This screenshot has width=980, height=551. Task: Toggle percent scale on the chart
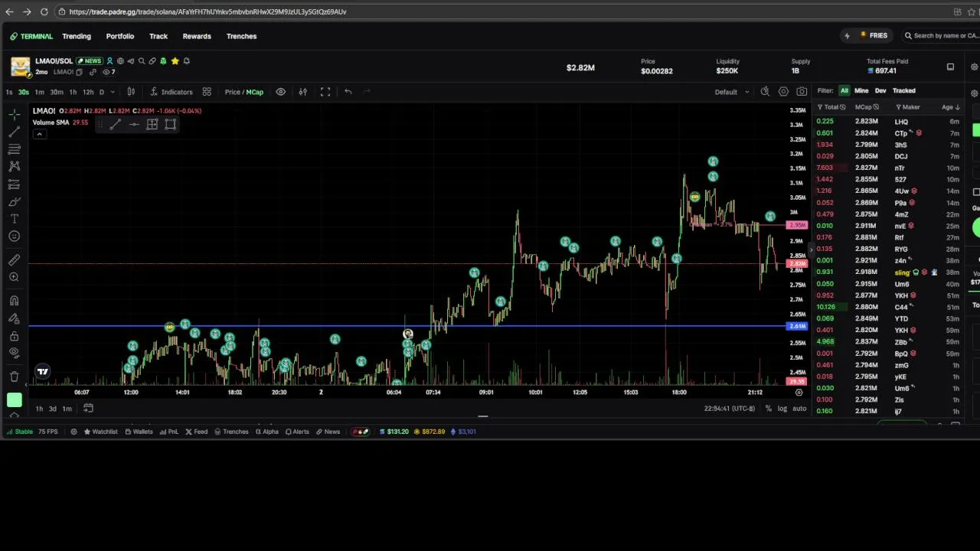(768, 409)
